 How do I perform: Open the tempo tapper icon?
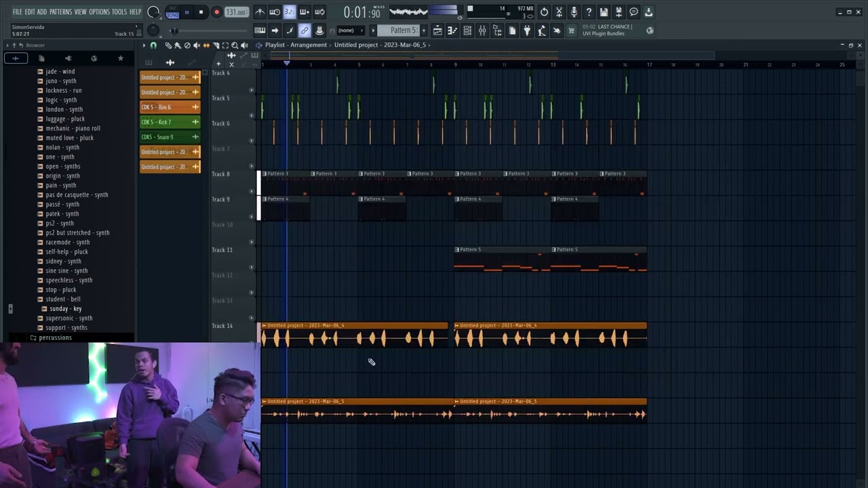pyautogui.click(x=542, y=30)
